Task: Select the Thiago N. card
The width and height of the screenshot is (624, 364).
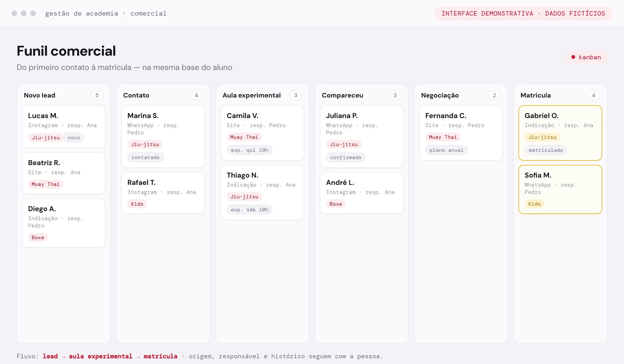Action: click(x=262, y=192)
